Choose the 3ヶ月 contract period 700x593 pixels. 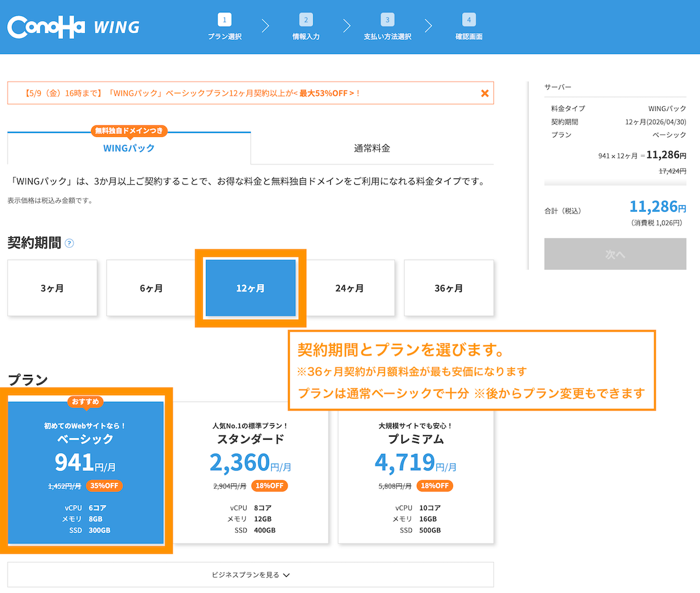coord(52,288)
